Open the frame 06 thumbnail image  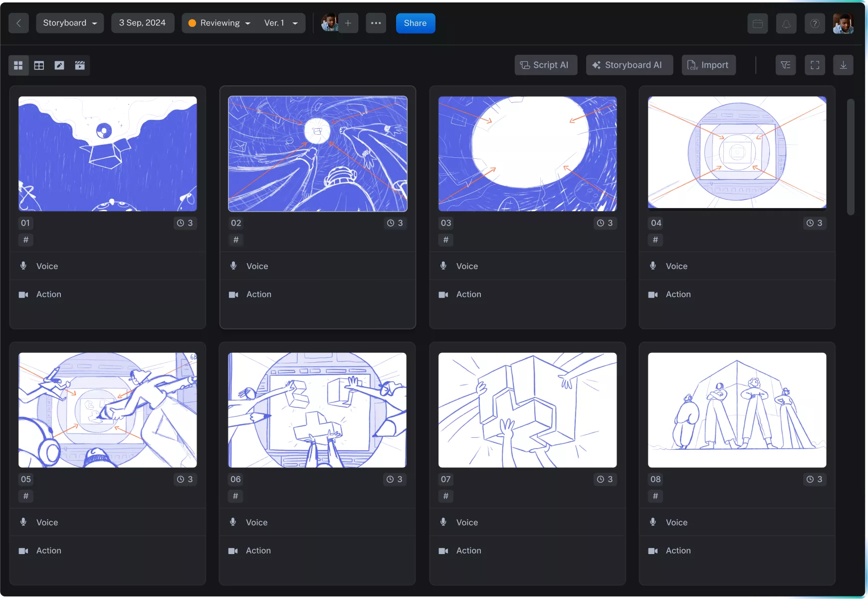pos(317,410)
